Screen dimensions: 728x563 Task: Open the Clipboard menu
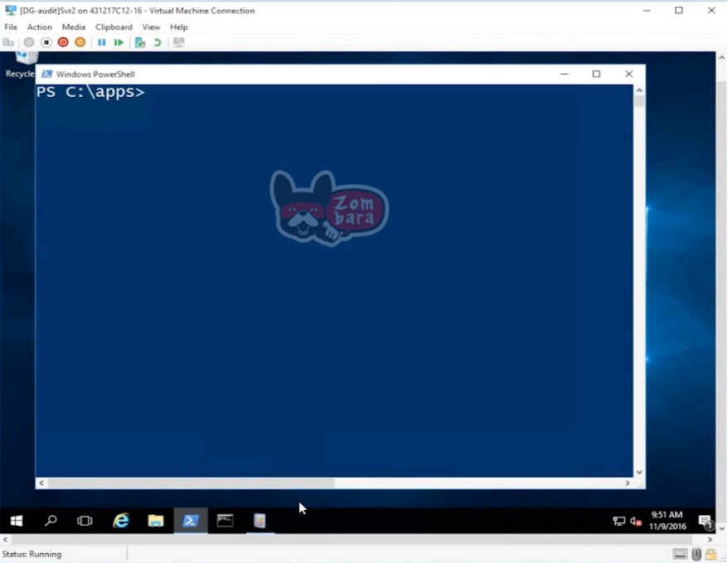[114, 27]
